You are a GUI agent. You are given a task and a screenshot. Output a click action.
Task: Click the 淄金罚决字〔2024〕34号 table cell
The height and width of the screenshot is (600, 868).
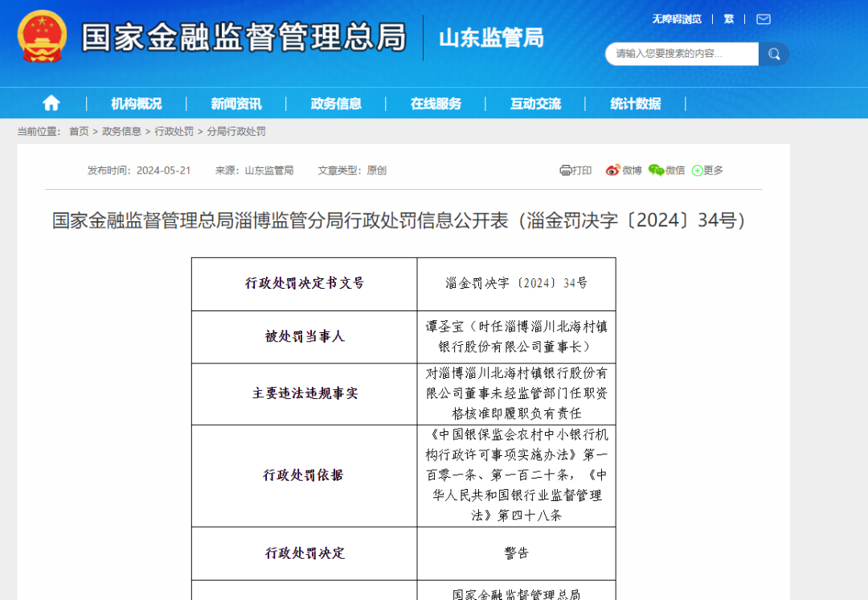(517, 284)
